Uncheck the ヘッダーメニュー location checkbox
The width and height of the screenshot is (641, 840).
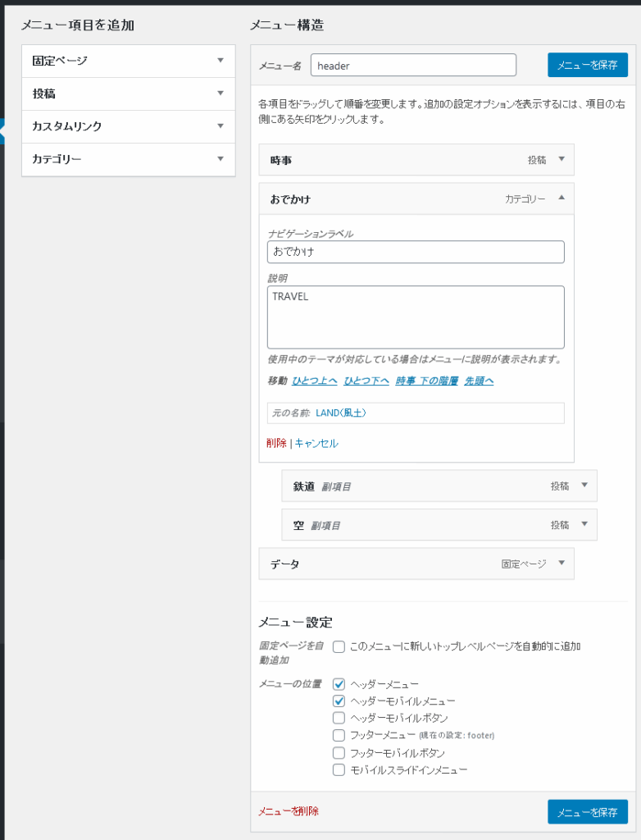[339, 684]
